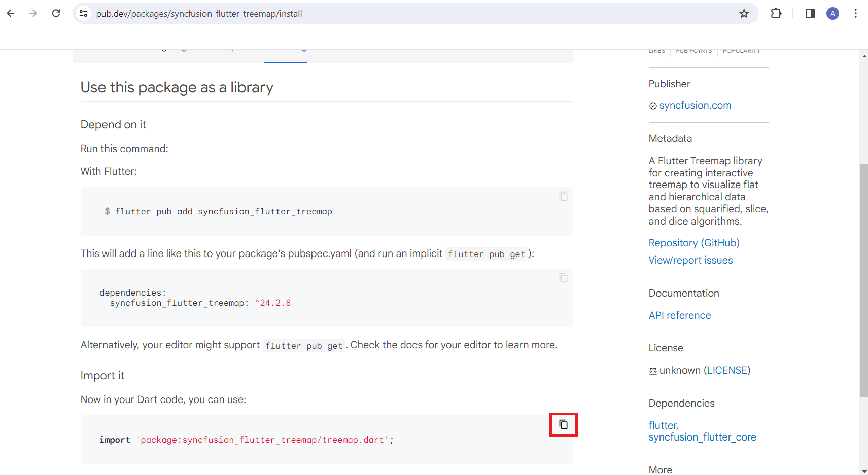Follow the View/report issues link
868x475 pixels.
690,260
